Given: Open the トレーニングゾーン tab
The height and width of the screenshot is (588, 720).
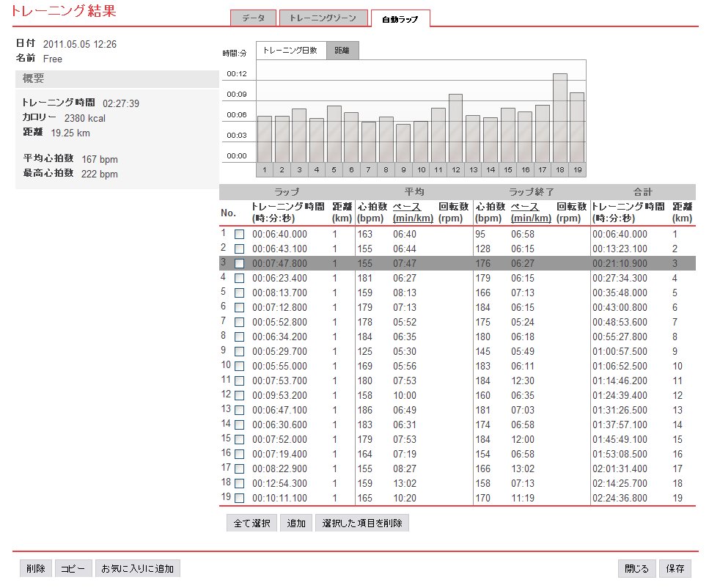Looking at the screenshot, I should [x=323, y=18].
